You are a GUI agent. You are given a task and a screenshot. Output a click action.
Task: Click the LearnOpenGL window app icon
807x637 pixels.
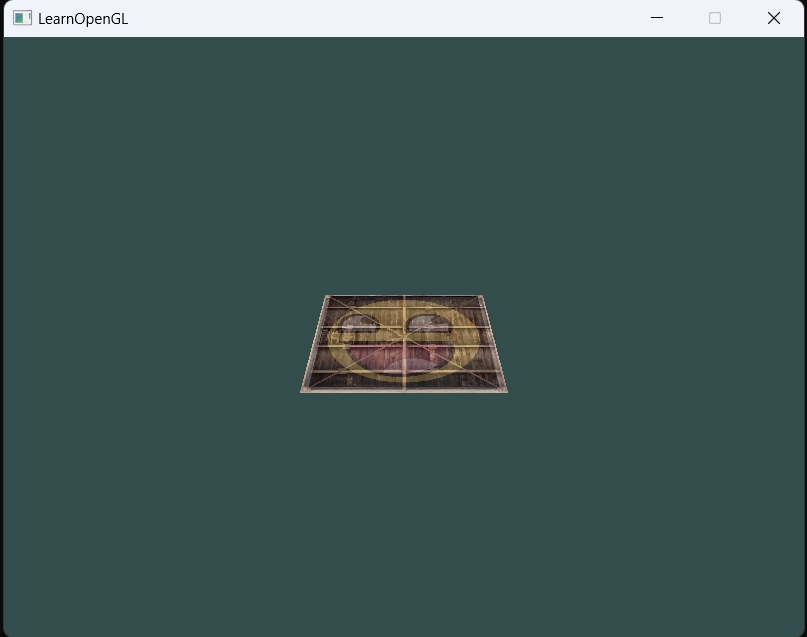pos(22,18)
